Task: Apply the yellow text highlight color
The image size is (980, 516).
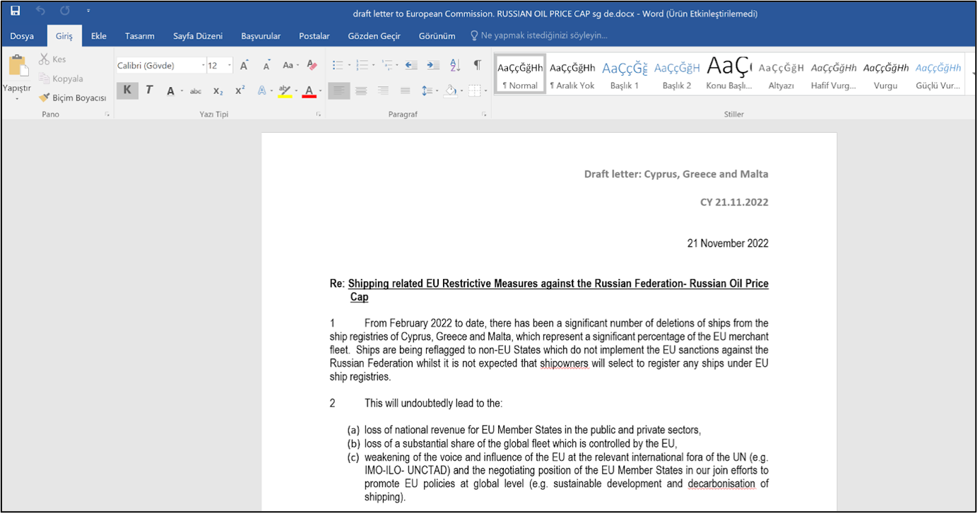Action: click(284, 90)
